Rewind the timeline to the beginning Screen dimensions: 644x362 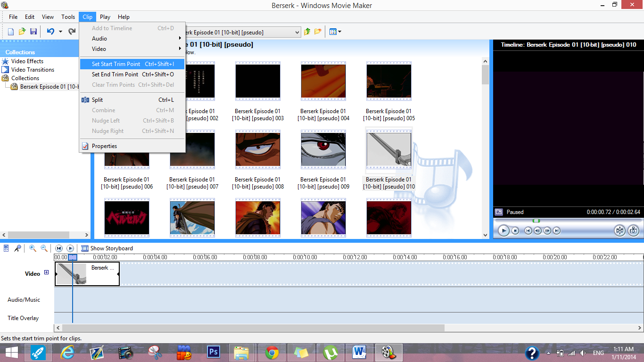coord(59,248)
